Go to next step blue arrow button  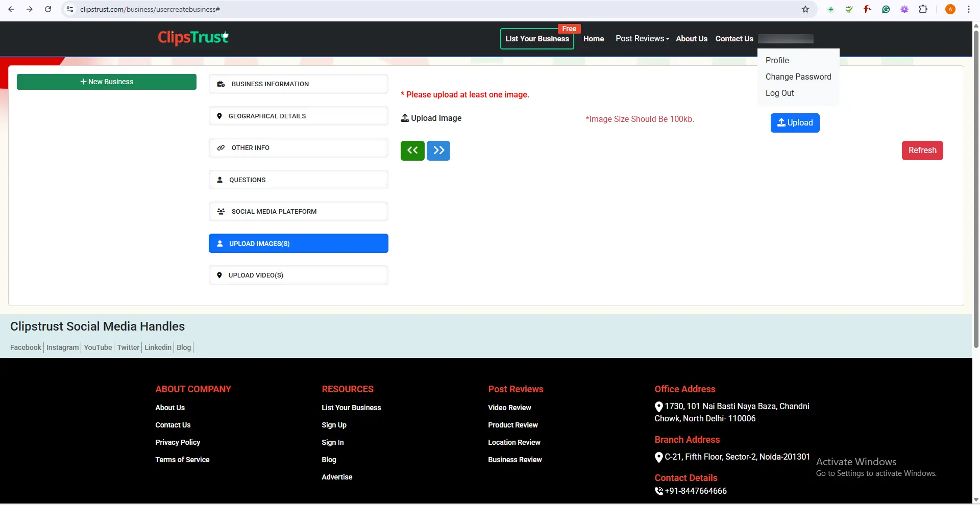pos(438,150)
